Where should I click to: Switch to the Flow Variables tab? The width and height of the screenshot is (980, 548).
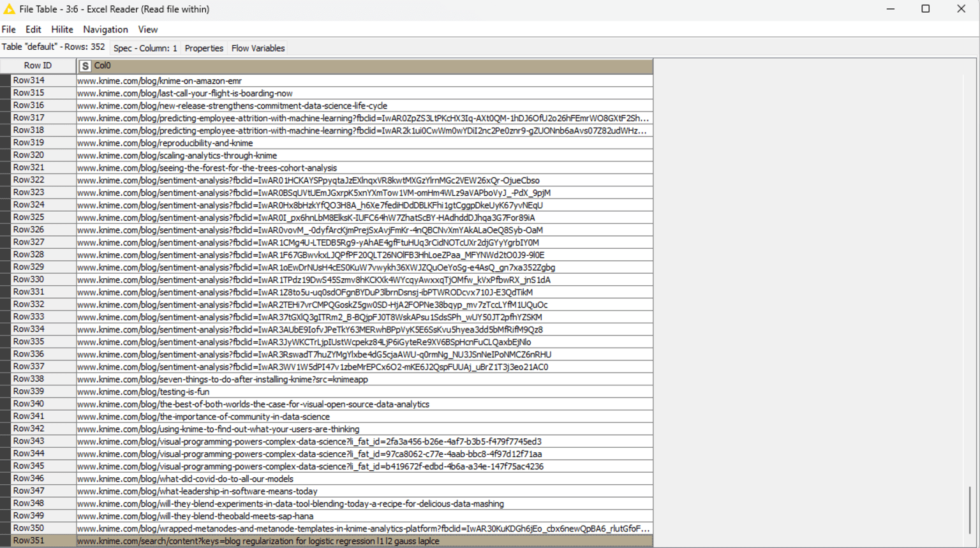258,48
